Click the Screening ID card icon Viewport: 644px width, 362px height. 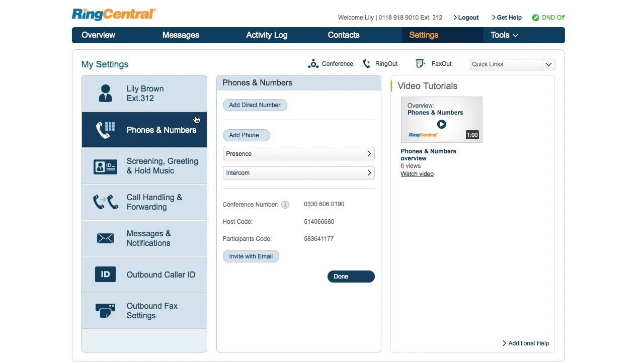tap(106, 166)
